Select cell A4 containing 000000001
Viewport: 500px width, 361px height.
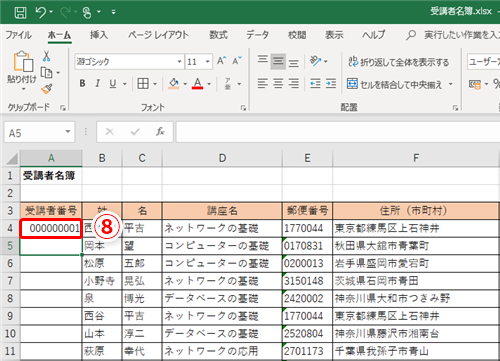[x=51, y=228]
